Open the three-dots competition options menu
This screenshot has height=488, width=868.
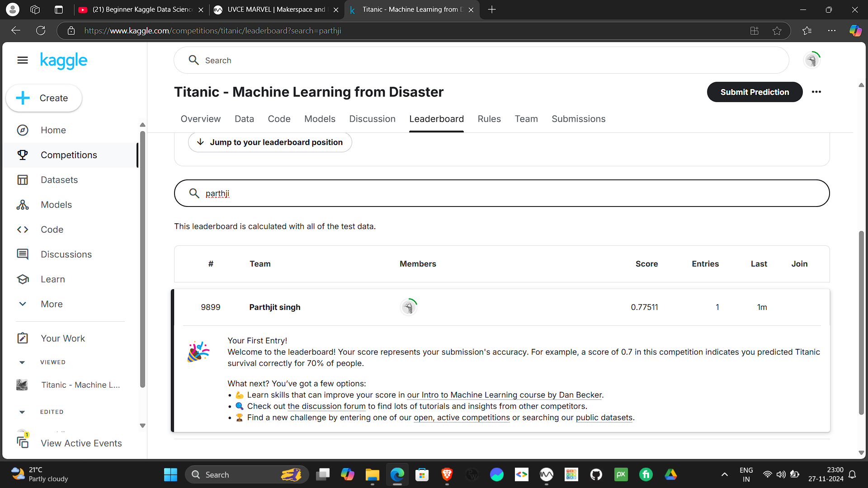pos(816,92)
